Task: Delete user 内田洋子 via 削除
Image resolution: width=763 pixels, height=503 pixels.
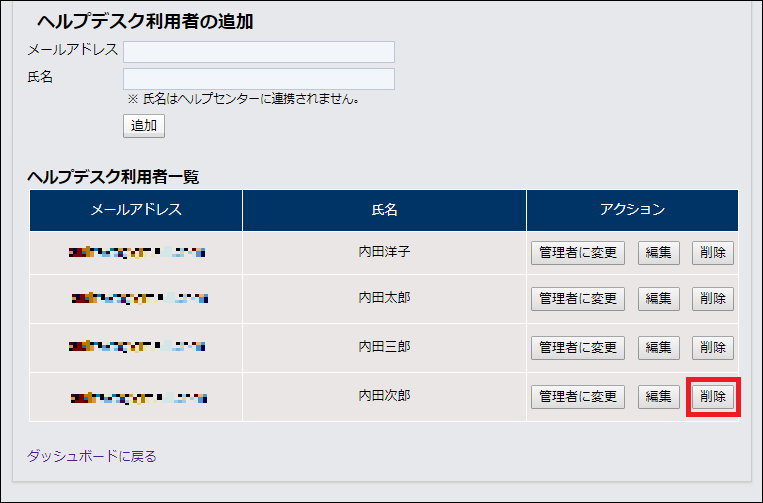Action: click(713, 252)
